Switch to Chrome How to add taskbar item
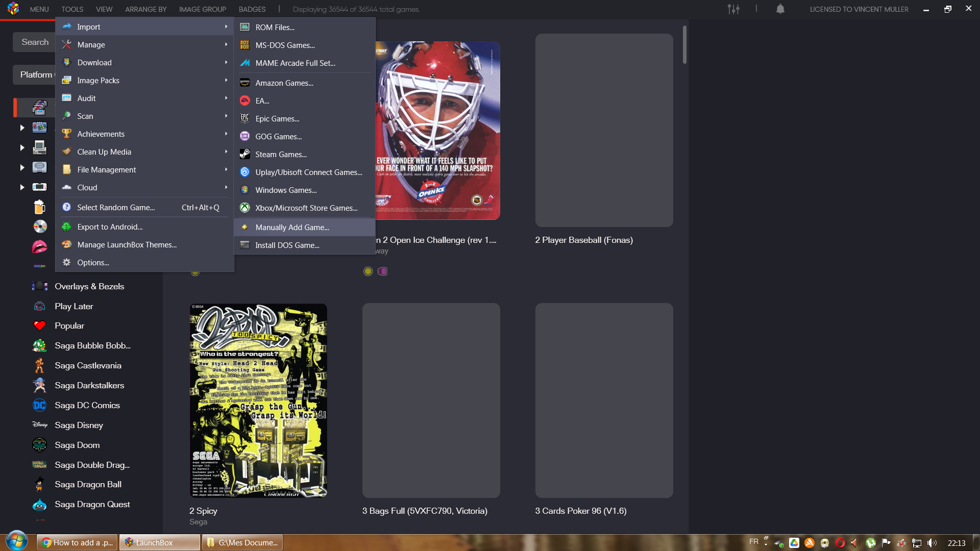980x551 pixels. click(x=78, y=542)
